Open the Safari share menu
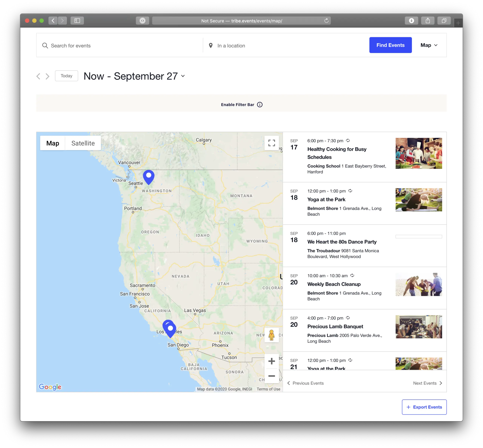The width and height of the screenshot is (483, 448). point(428,21)
